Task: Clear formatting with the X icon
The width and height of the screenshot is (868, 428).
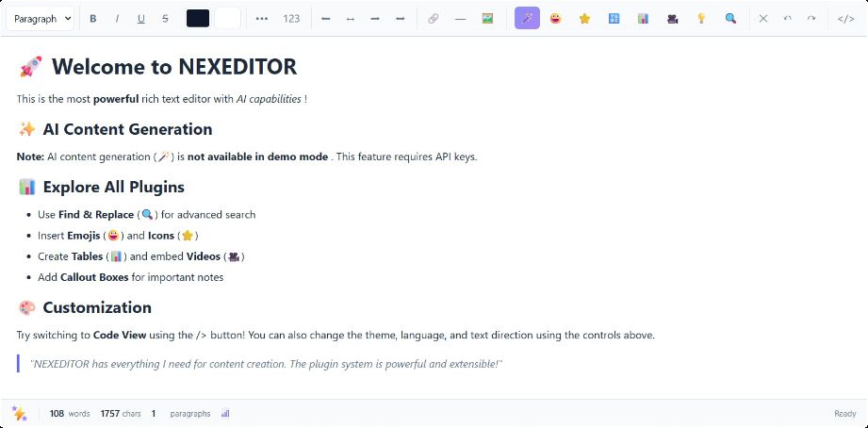Action: (x=763, y=18)
